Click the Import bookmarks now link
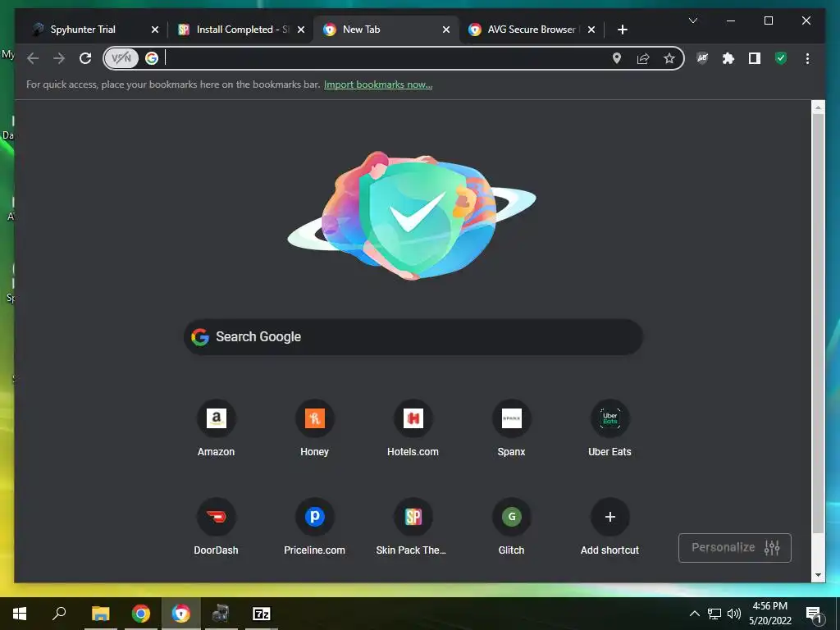Image resolution: width=840 pixels, height=630 pixels. (378, 84)
